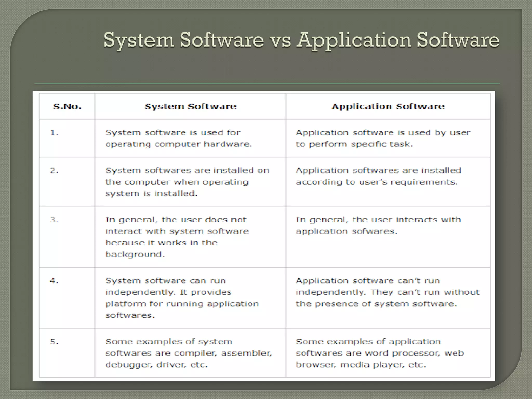This screenshot has height=399, width=532.
Task: Click text 'operating computer hardware' in row 1
Action: [178, 144]
